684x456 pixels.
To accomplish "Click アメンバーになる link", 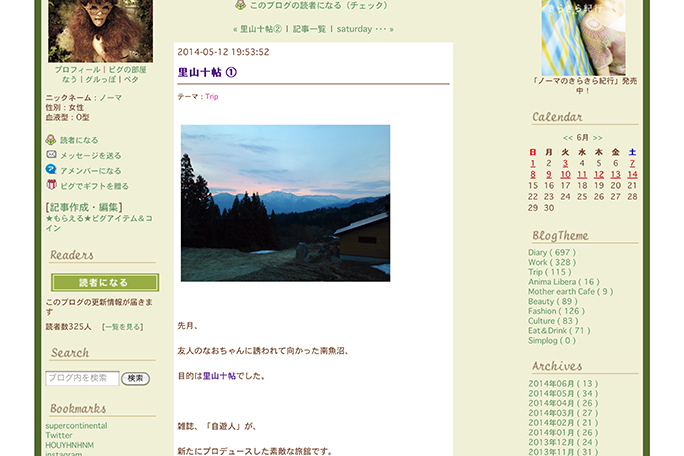I will [x=91, y=171].
